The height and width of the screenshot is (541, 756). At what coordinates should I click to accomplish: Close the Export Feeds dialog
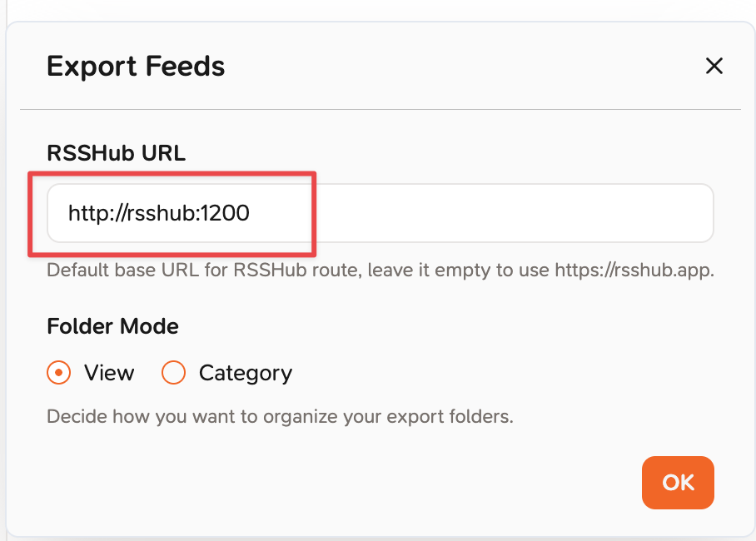point(714,66)
